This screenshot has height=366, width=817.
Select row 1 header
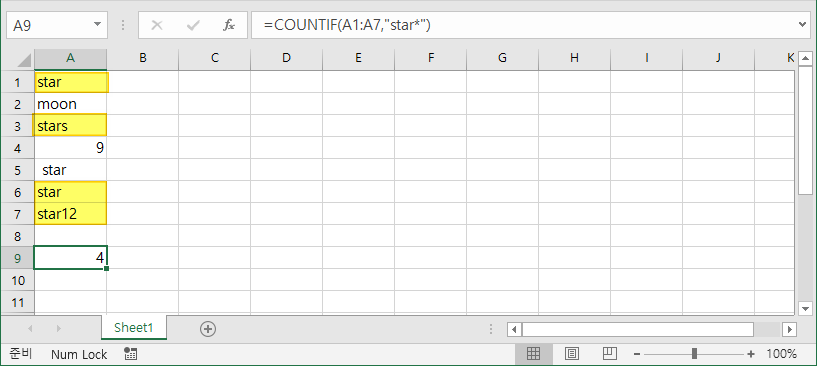pyautogui.click(x=17, y=82)
